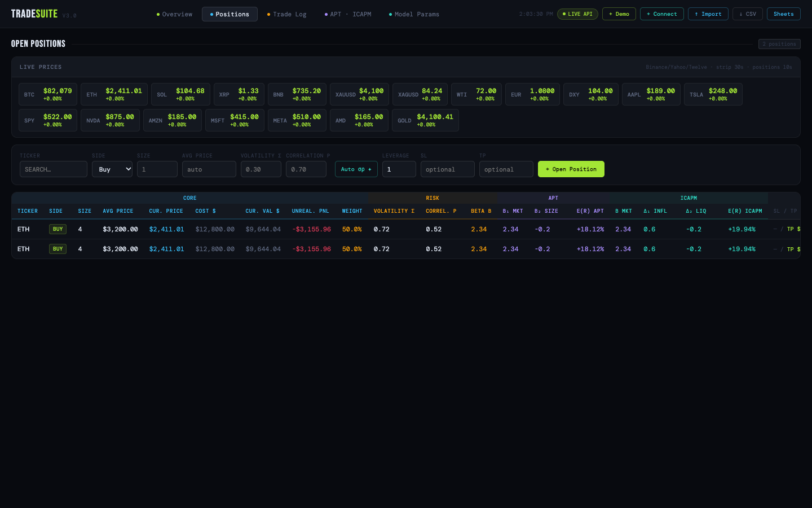This screenshot has height=508, width=812.
Task: Focus the ticker SEARCH field
Action: [54, 169]
